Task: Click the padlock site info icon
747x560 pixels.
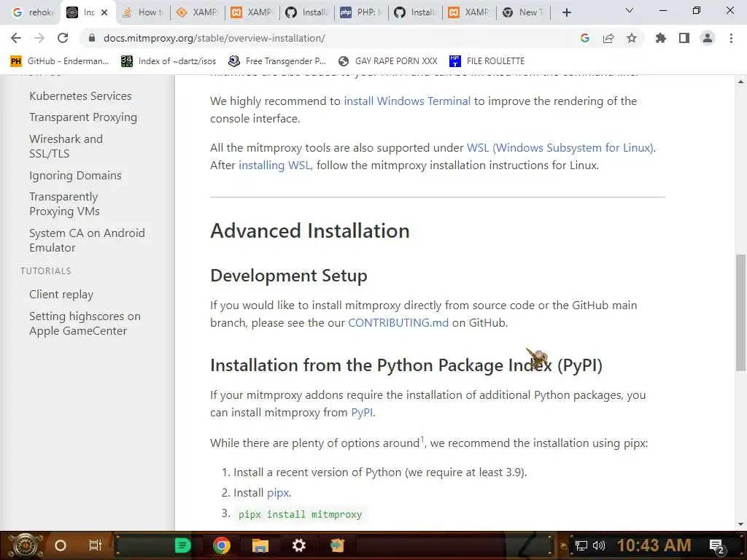Action: click(92, 38)
